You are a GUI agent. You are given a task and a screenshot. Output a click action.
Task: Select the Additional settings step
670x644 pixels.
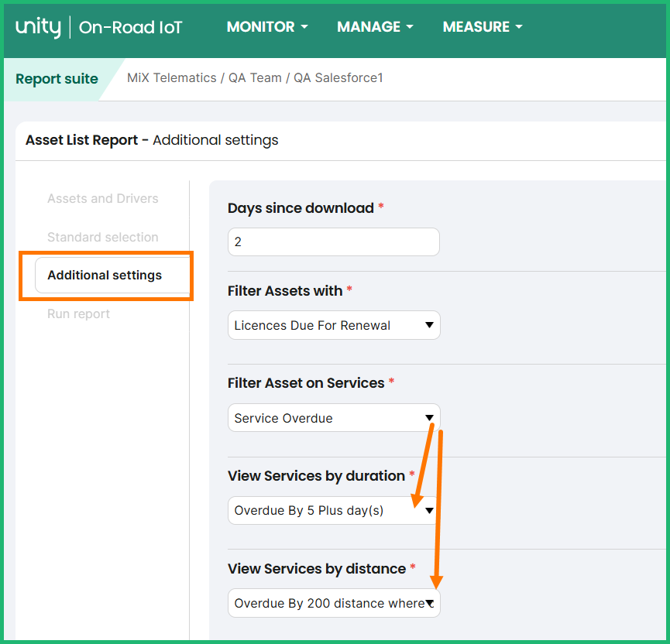[112, 275]
